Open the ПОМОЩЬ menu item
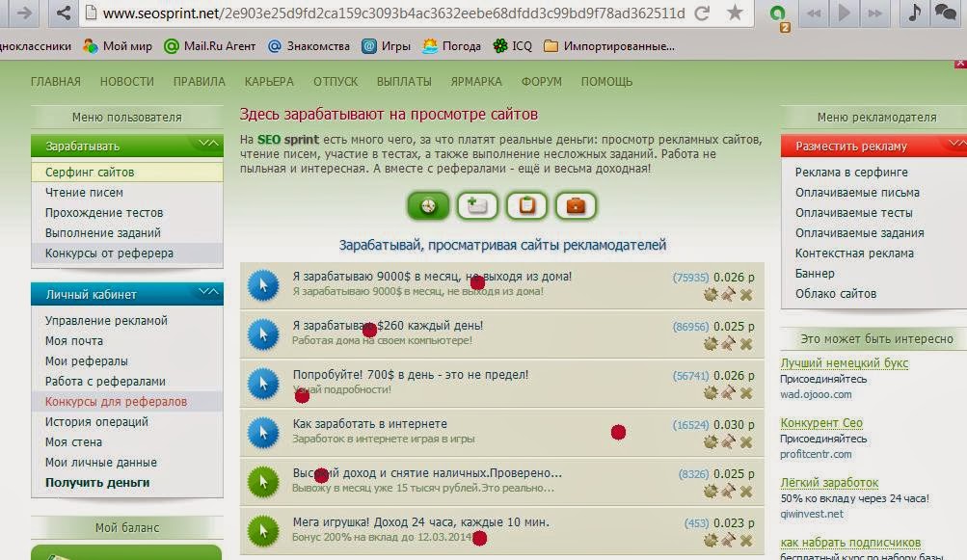Image resolution: width=967 pixels, height=560 pixels. coord(606,81)
